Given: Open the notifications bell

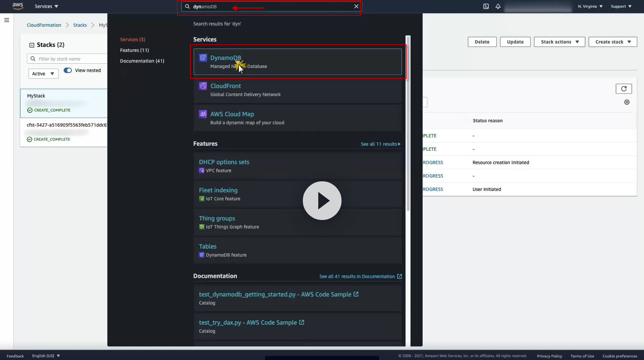Looking at the screenshot, I should pyautogui.click(x=498, y=6).
